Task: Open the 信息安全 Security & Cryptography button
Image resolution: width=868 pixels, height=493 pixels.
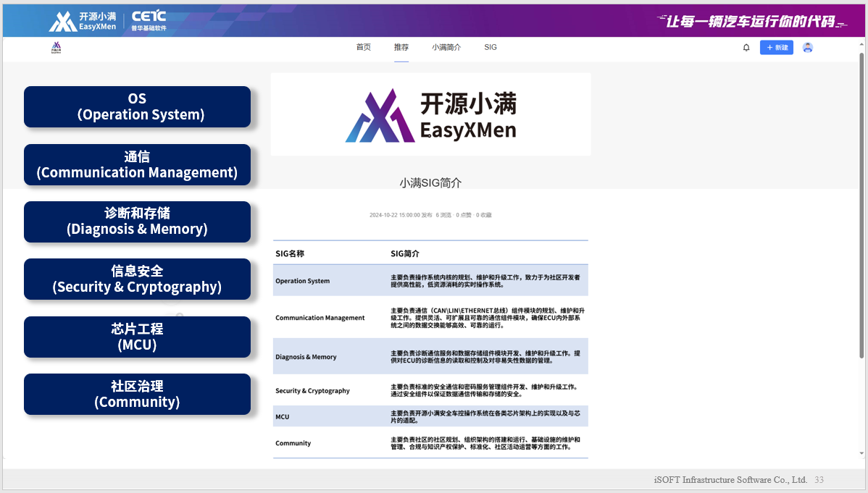Action: 137,279
